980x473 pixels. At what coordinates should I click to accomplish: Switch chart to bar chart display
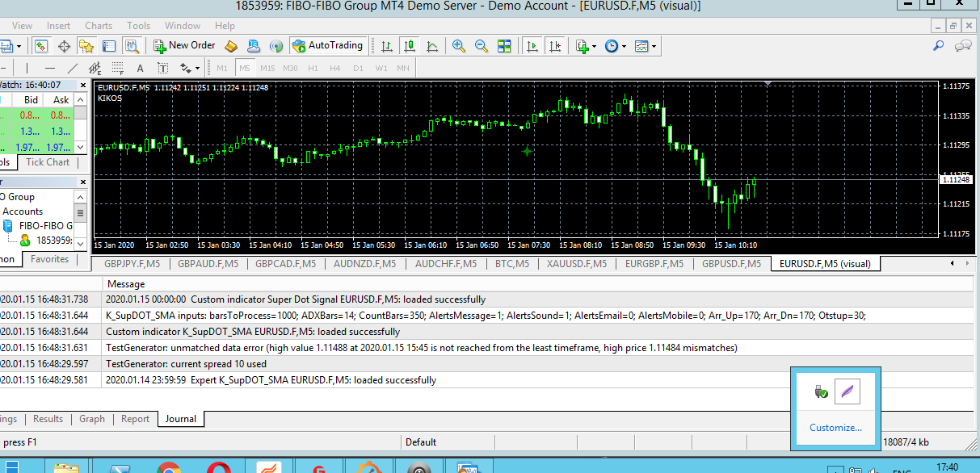pos(387,46)
